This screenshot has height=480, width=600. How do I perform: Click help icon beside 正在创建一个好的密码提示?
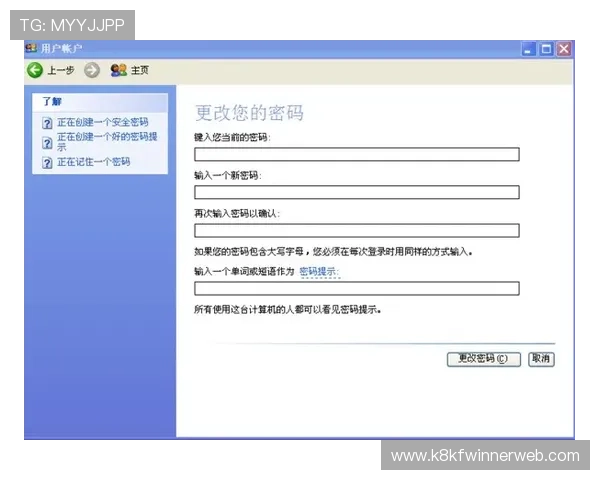point(47,143)
